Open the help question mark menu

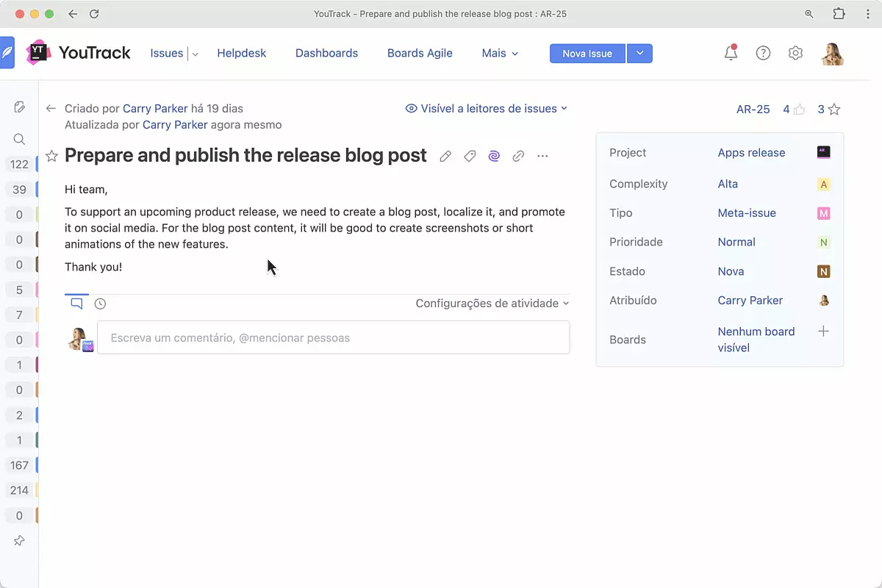point(763,53)
